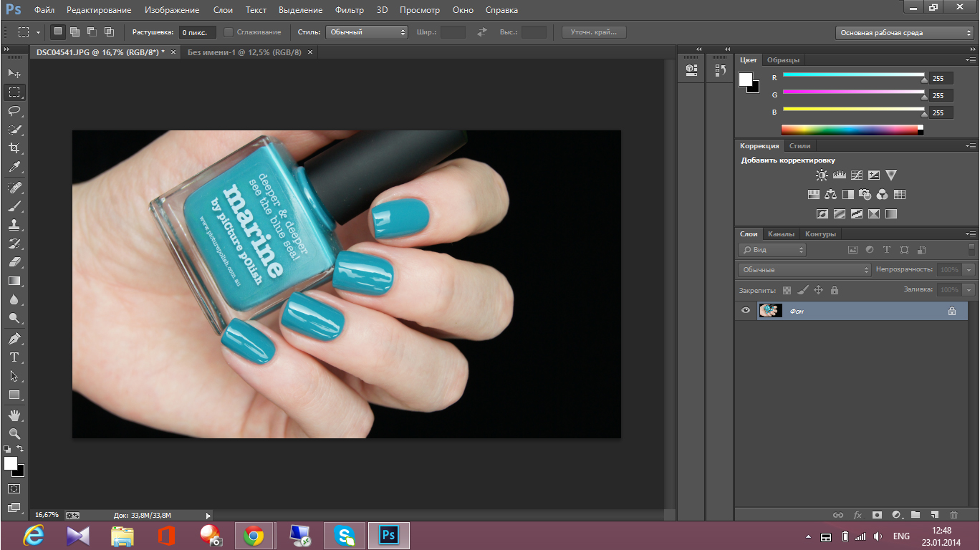The width and height of the screenshot is (980, 550).
Task: Select the Crop tool
Action: pyautogui.click(x=14, y=148)
